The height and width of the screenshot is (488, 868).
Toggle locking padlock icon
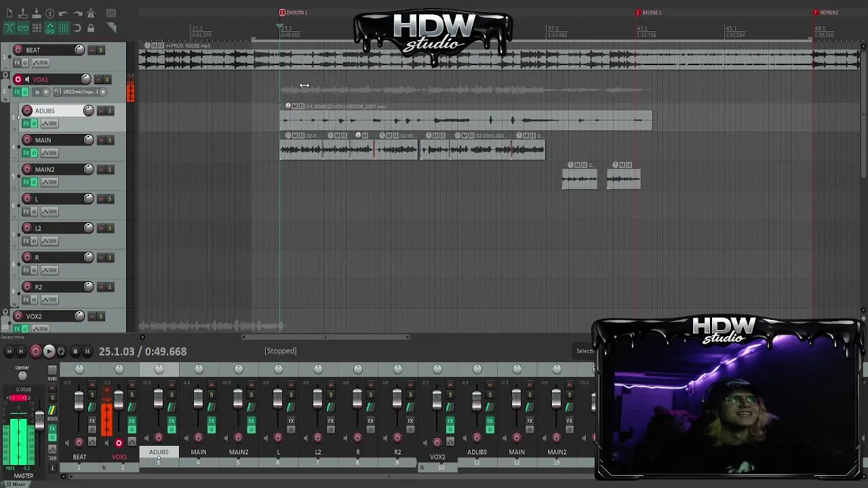[x=91, y=28]
